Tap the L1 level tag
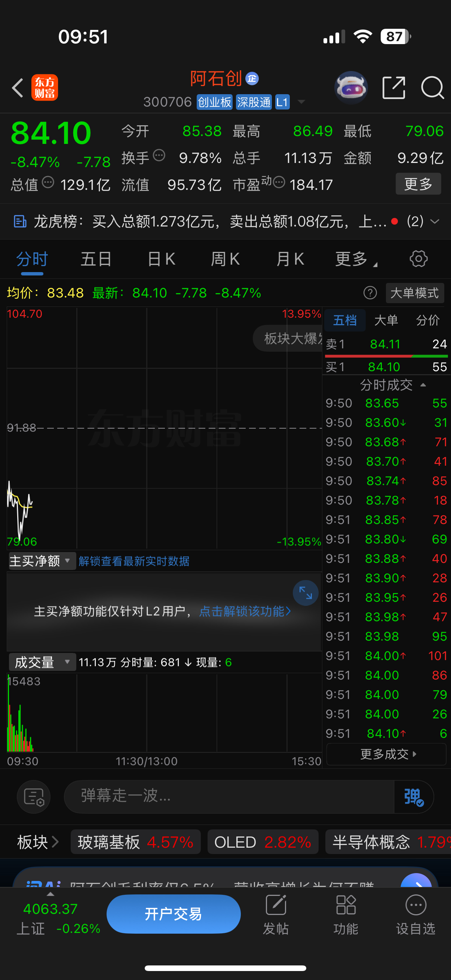451x980 pixels. (x=282, y=102)
